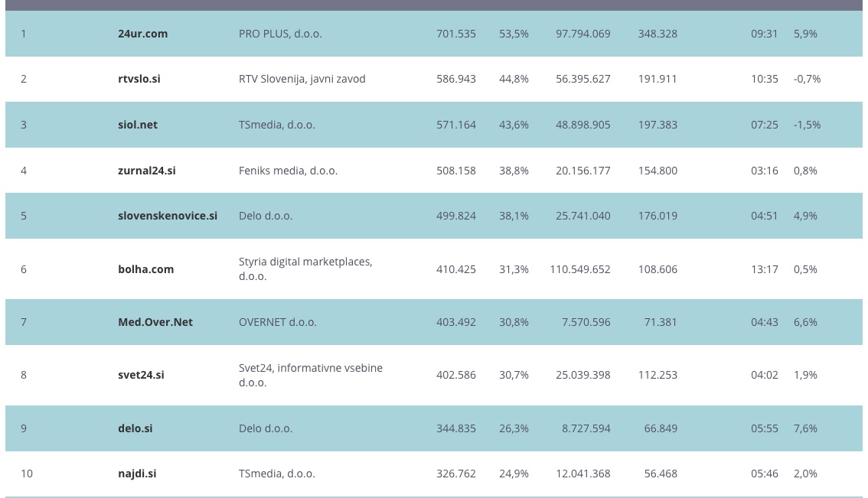Click the 701.535 reach value
This screenshot has width=868, height=498.
(456, 34)
